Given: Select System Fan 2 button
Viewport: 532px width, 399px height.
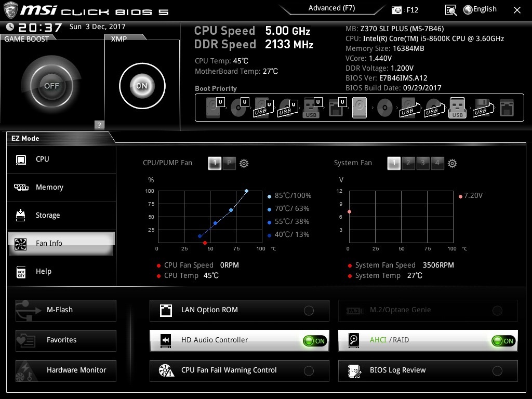Looking at the screenshot, I should pyautogui.click(x=408, y=163).
